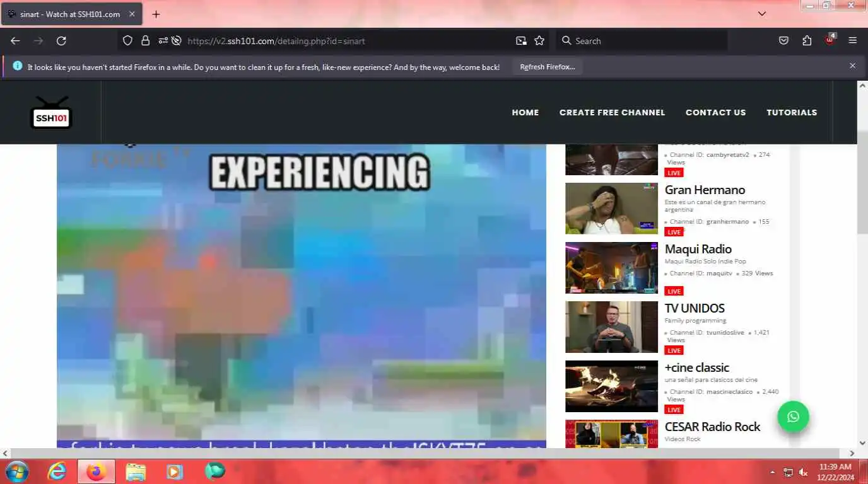The height and width of the screenshot is (484, 868).
Task: Open the Save to Pocket icon
Action: 783,41
